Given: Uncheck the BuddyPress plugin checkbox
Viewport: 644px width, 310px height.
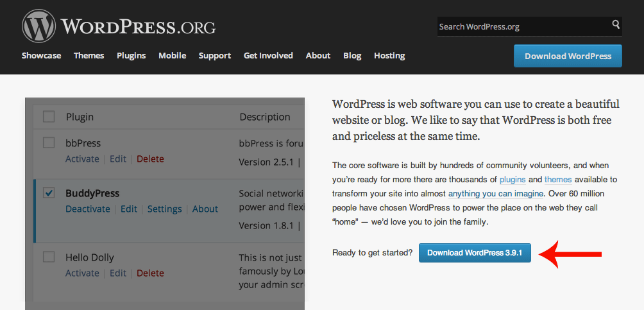Looking at the screenshot, I should [49, 193].
